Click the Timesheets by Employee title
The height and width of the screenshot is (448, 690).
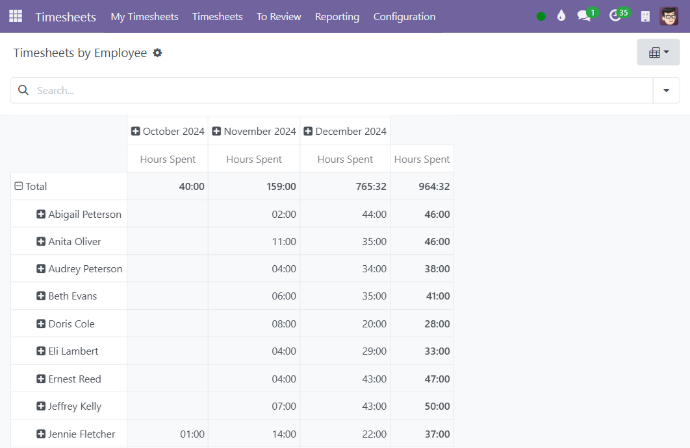pyautogui.click(x=80, y=53)
